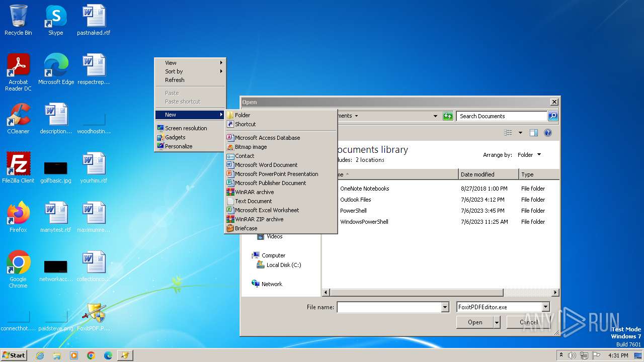Viewport: 644px width, 362px height.
Task: Open Google Chrome desktop shortcut
Action: click(18, 269)
